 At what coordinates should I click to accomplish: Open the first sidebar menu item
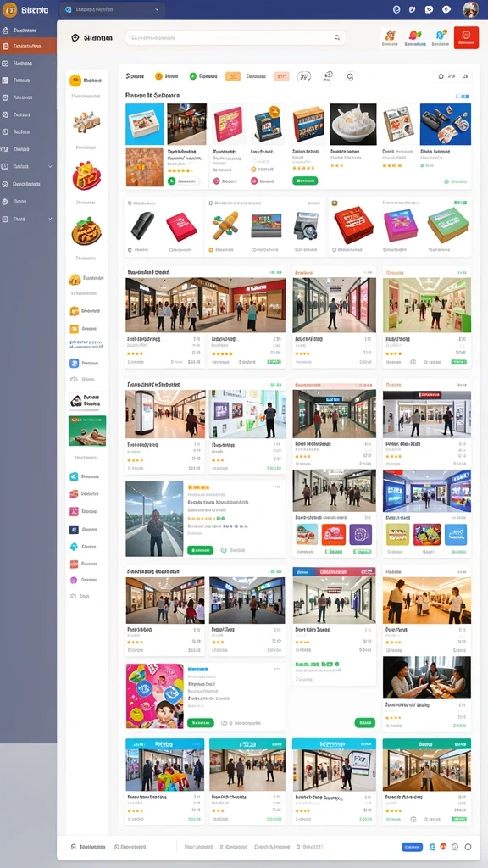point(28,31)
